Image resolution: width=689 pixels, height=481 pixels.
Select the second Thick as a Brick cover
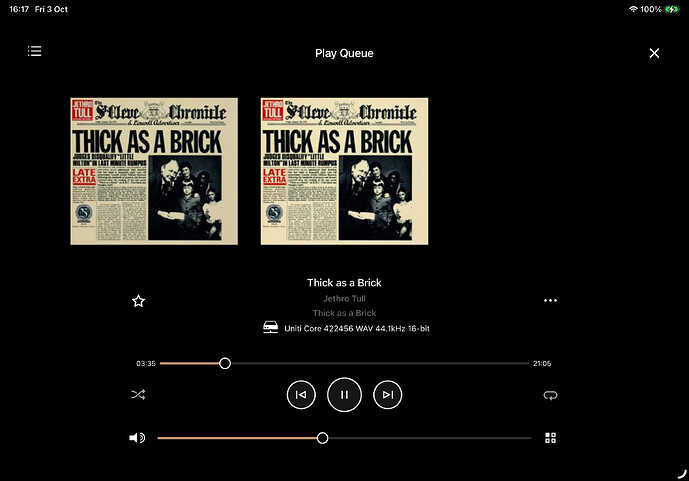(x=344, y=171)
